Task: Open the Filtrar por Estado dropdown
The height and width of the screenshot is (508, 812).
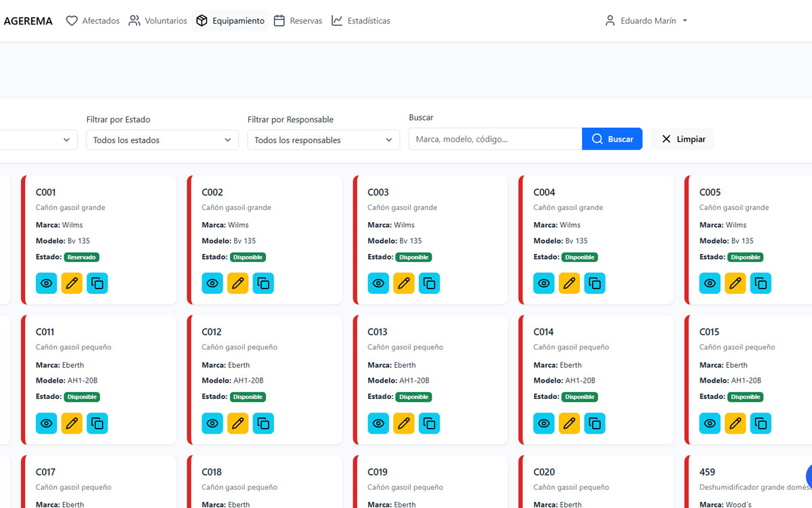Action: click(162, 140)
